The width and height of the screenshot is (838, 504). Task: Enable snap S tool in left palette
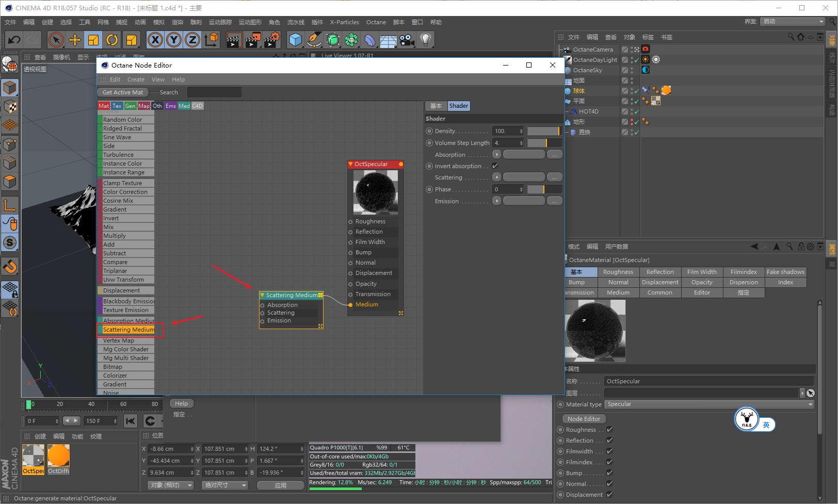click(x=10, y=242)
